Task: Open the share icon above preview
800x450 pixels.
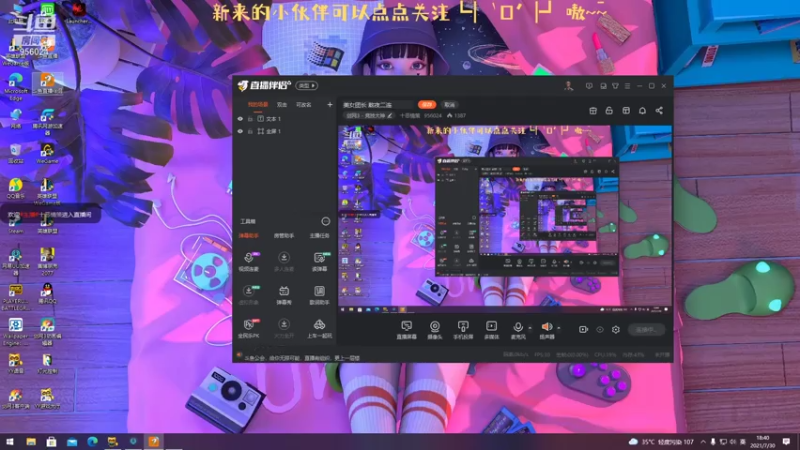Action: (659, 111)
